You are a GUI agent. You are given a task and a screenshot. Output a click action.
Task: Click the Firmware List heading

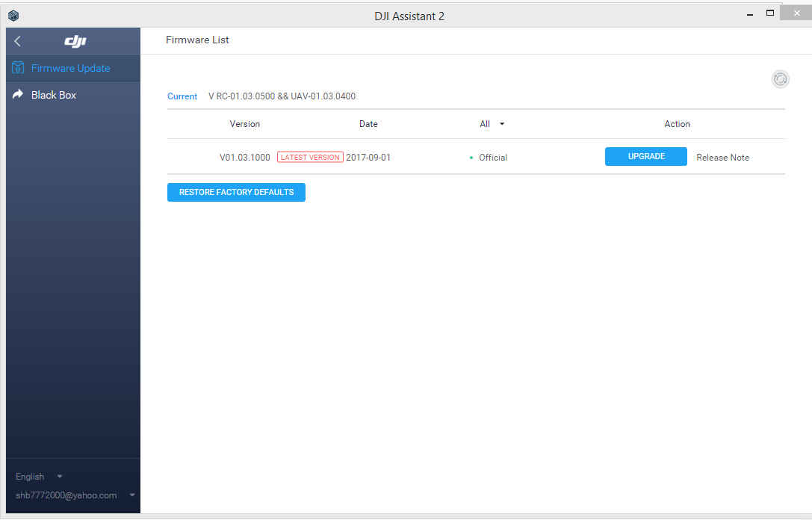click(x=197, y=40)
